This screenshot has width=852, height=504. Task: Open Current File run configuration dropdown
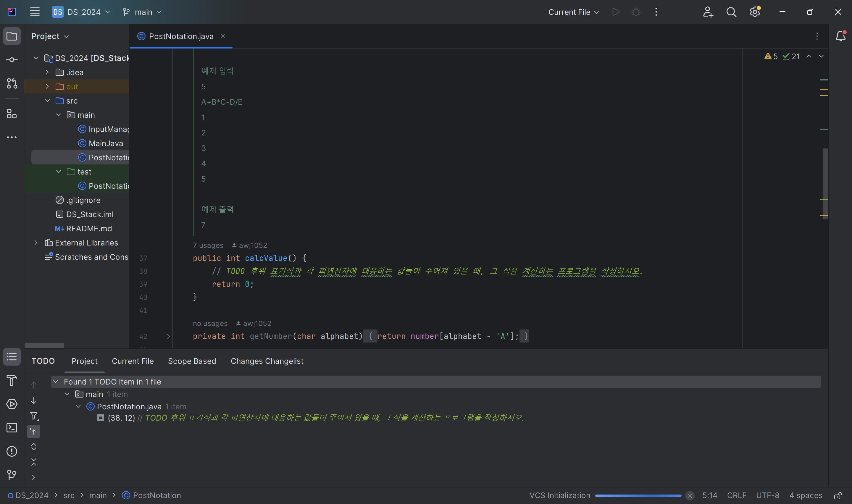point(573,12)
